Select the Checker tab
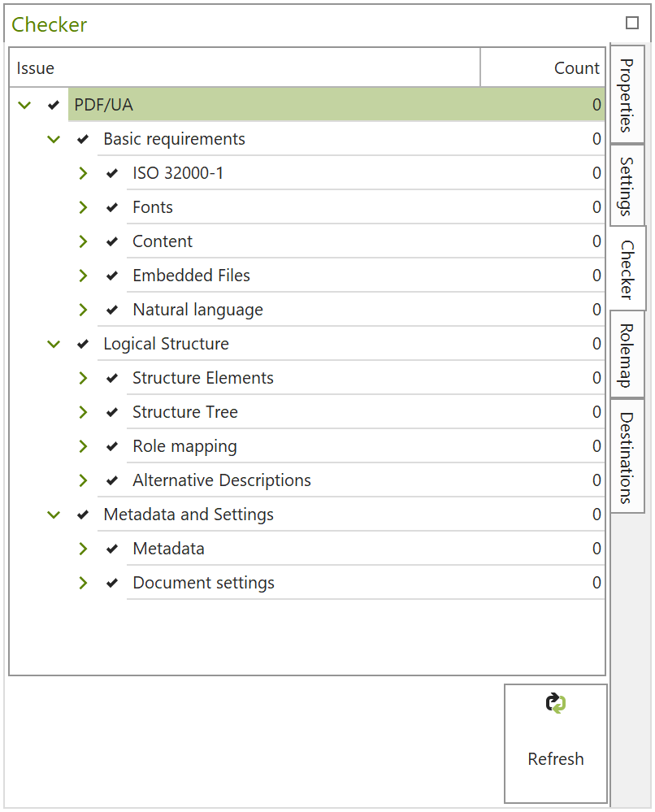Screen dimensions: 655x812 [625, 268]
